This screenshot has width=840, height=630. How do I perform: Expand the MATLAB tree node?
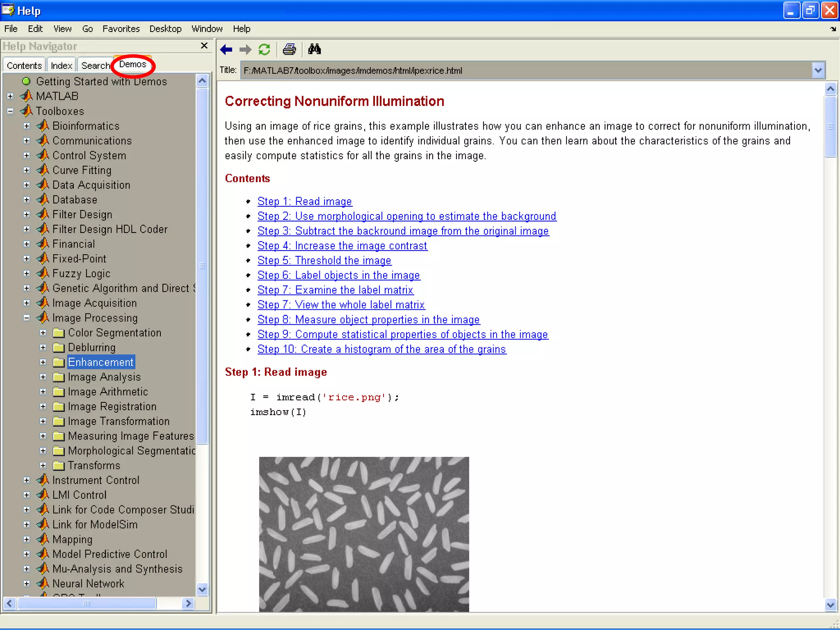(x=10, y=96)
